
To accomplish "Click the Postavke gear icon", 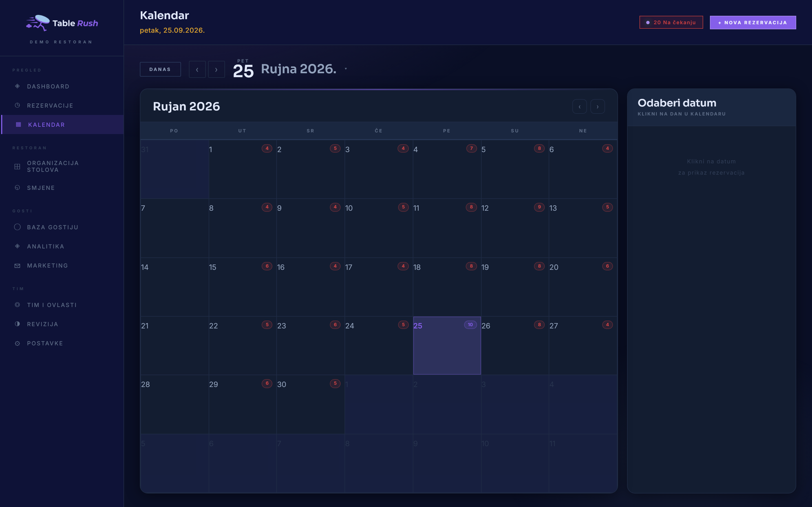I will [17, 343].
